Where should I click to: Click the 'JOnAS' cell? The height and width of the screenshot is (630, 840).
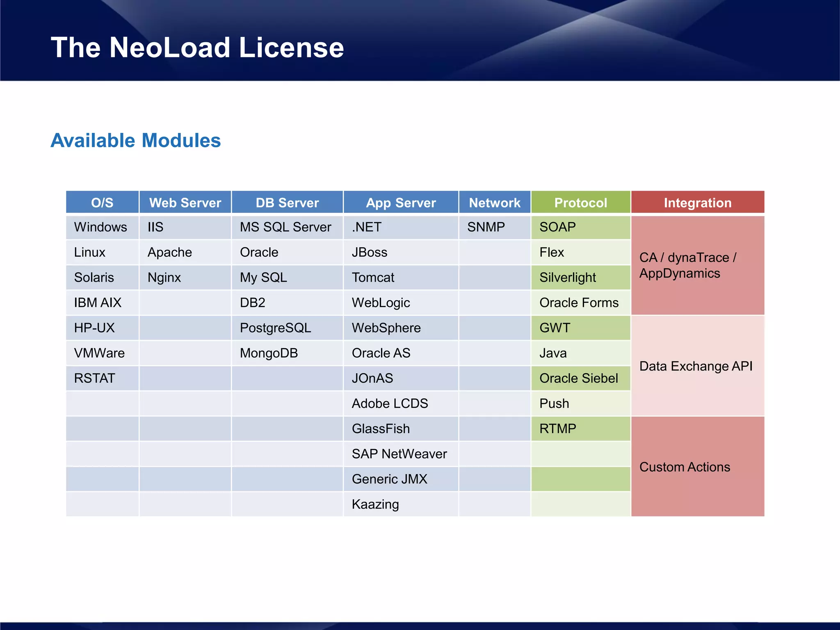[401, 378]
